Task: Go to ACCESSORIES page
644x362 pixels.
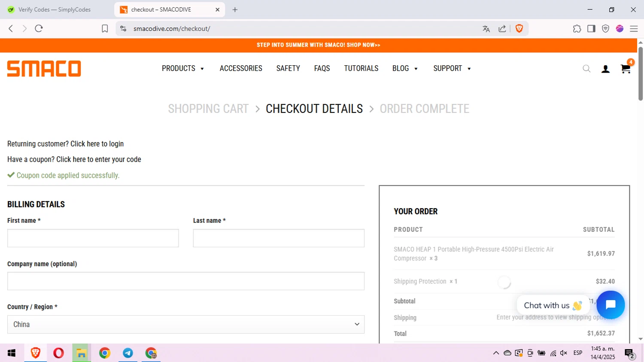Action: point(241,68)
